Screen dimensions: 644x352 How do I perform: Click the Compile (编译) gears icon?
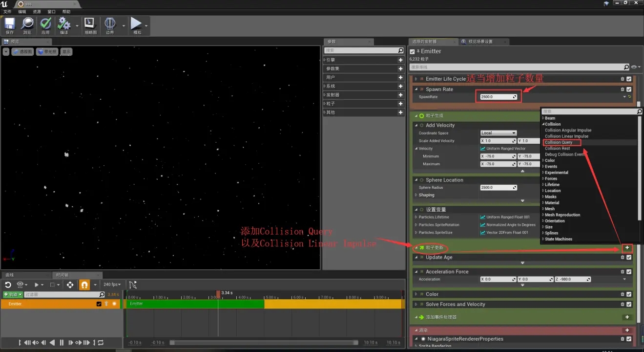pyautogui.click(x=64, y=23)
